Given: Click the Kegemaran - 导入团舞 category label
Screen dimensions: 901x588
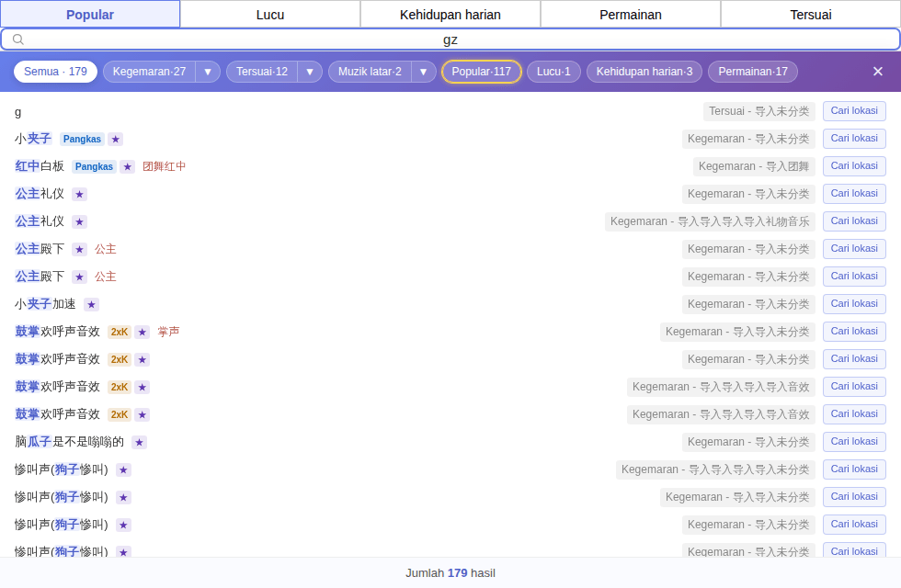Looking at the screenshot, I should [x=754, y=166].
